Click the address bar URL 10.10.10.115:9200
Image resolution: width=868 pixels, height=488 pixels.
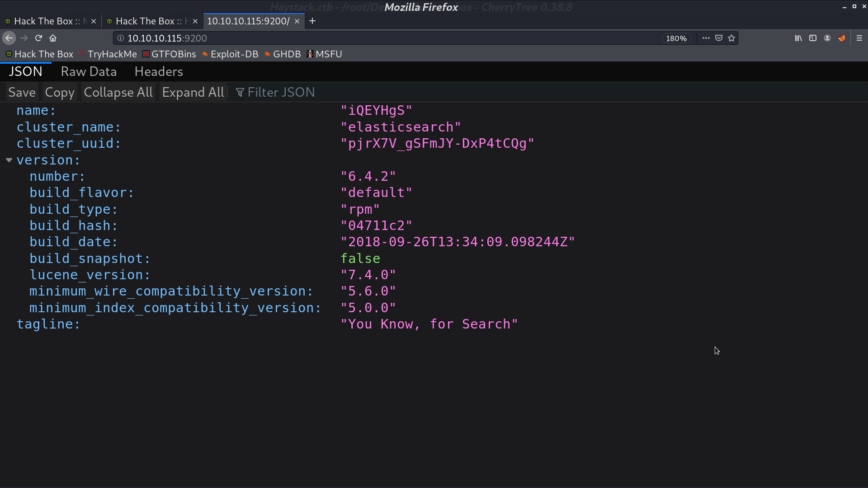167,38
